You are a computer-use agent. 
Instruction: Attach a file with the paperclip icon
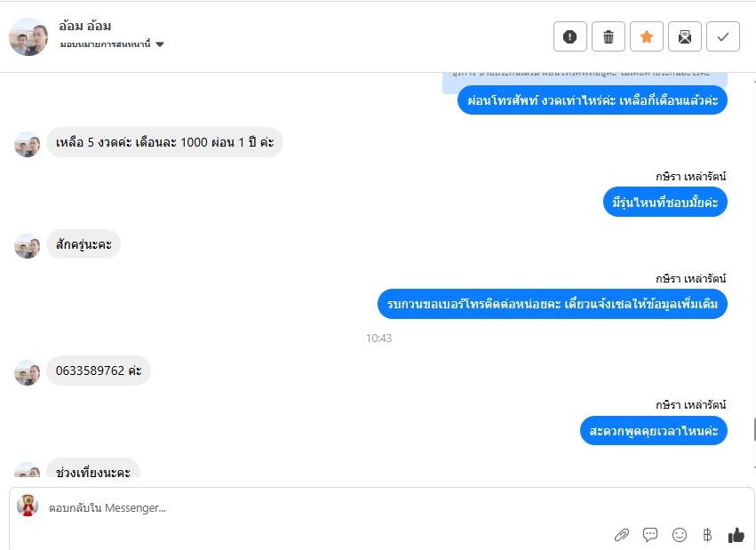(x=622, y=535)
